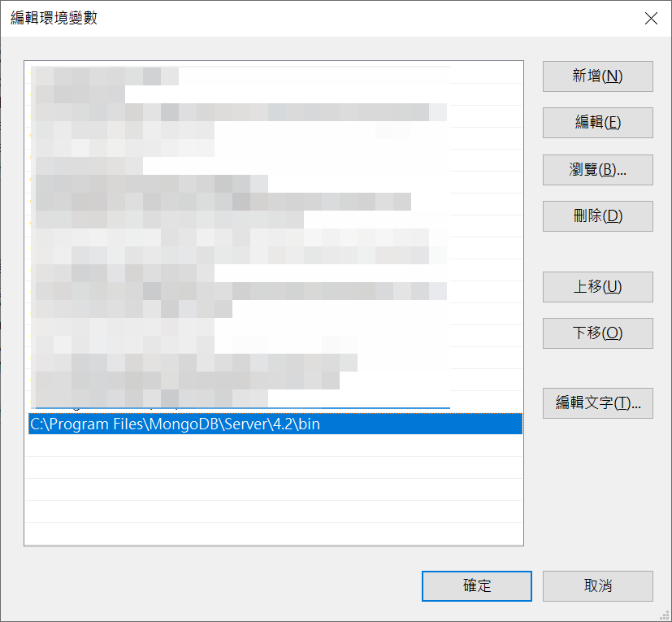
Task: Move the entry down with 下移(O)
Action: pos(597,333)
